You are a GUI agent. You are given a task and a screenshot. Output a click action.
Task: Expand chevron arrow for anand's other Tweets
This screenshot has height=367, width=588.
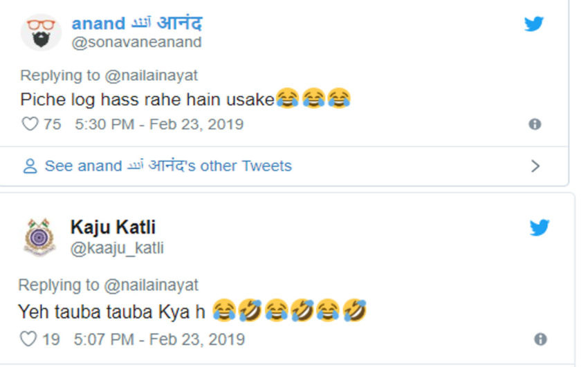(x=535, y=166)
